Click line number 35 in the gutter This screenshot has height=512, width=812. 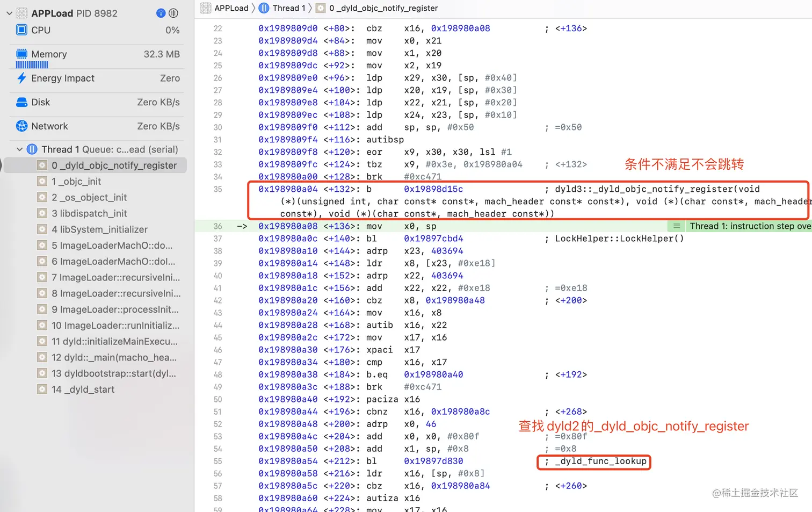(x=218, y=189)
